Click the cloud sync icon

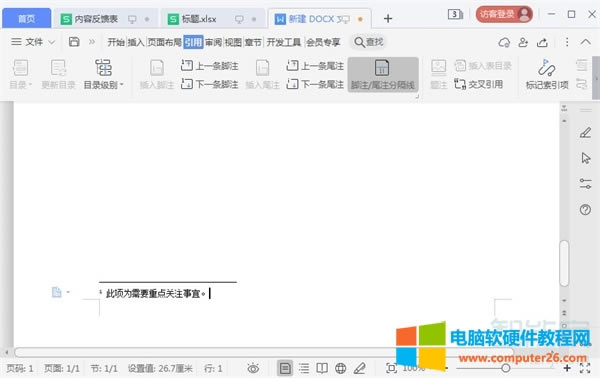pos(504,42)
